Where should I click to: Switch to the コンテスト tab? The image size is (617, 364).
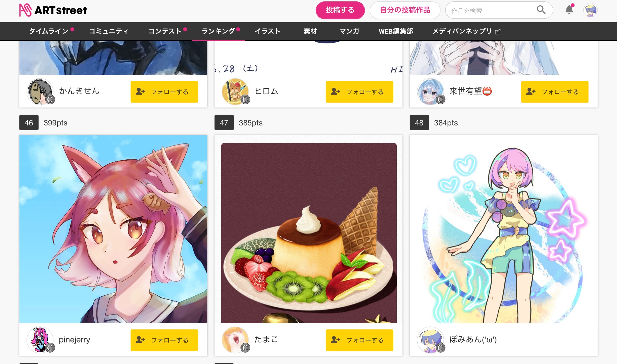(165, 31)
